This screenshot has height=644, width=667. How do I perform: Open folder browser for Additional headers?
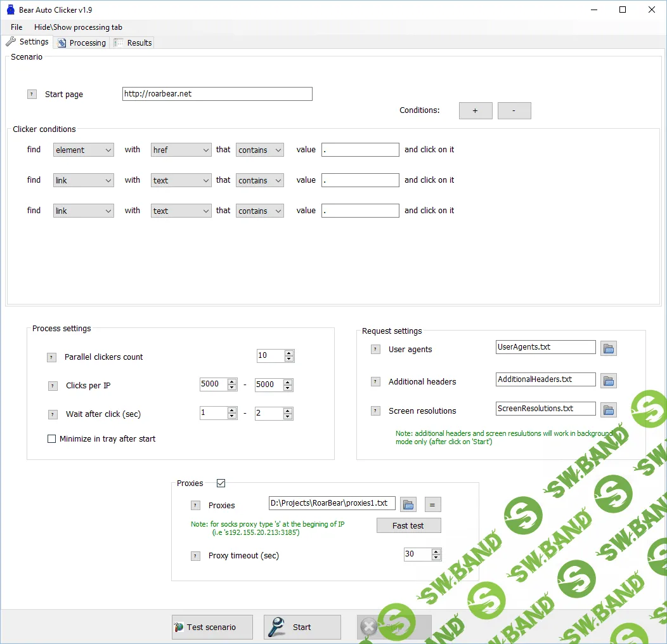coord(608,381)
